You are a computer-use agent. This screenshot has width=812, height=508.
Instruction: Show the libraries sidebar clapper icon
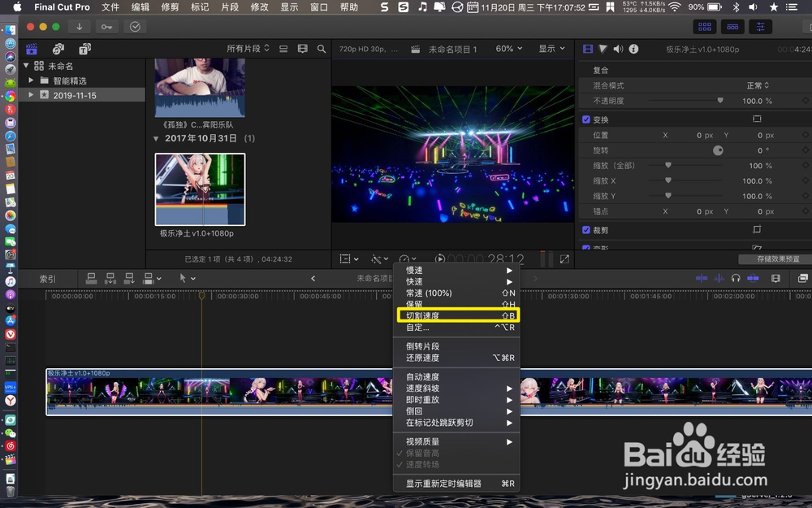32,49
